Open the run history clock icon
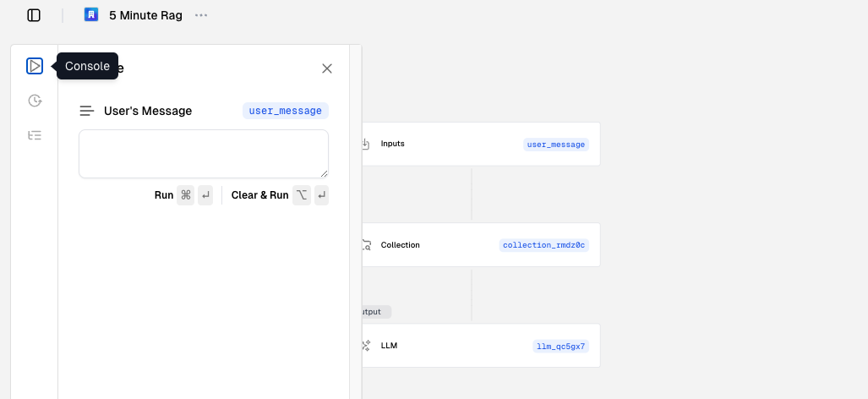 tap(35, 101)
